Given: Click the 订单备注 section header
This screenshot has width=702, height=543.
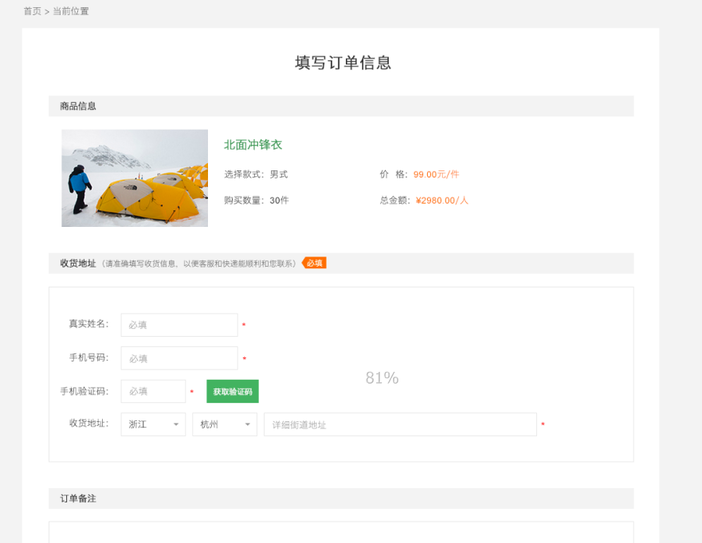Looking at the screenshot, I should coord(78,498).
